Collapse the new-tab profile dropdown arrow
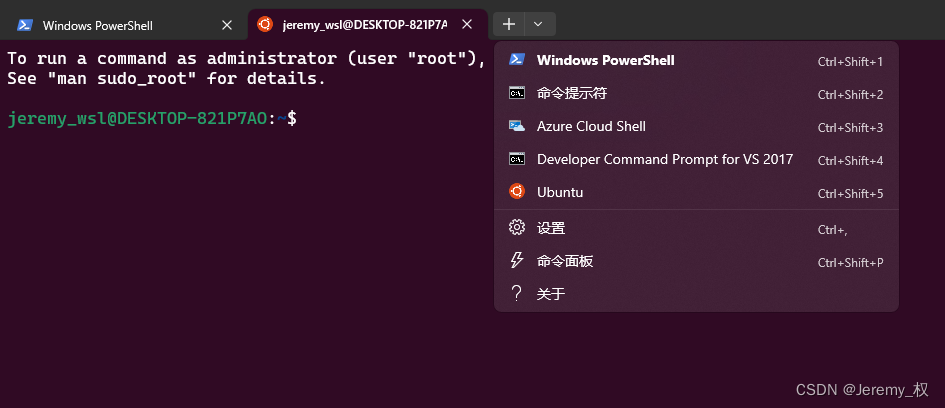This screenshot has width=945, height=408. (x=540, y=24)
